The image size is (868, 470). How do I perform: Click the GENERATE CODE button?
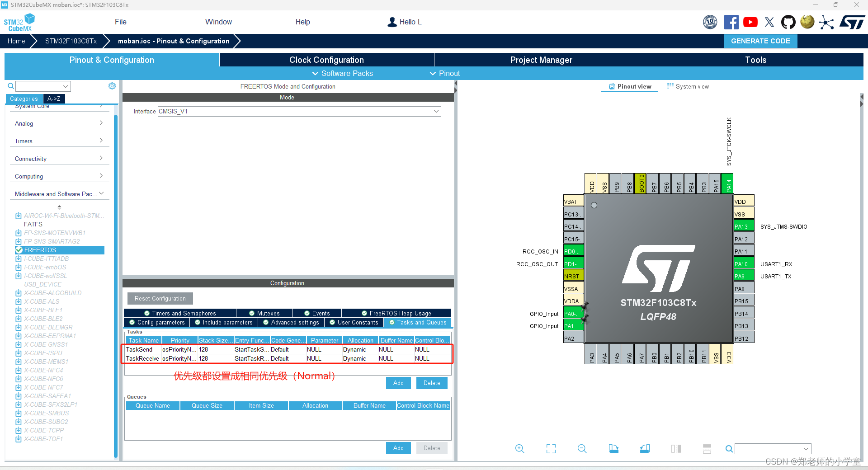tap(760, 41)
